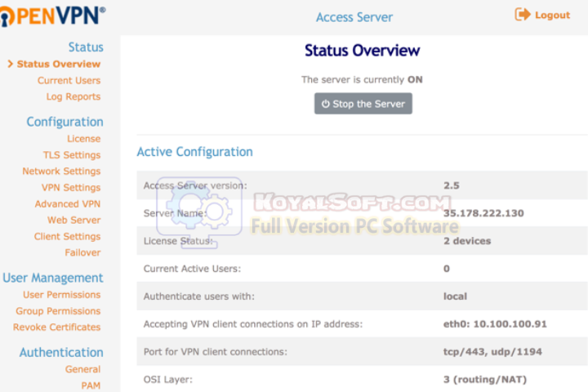588x392 pixels.
Task: Click the Accepting VPN client connections label
Action: [x=253, y=324]
